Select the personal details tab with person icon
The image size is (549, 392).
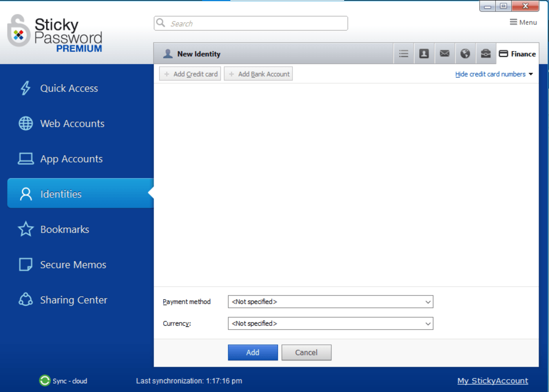coord(424,53)
